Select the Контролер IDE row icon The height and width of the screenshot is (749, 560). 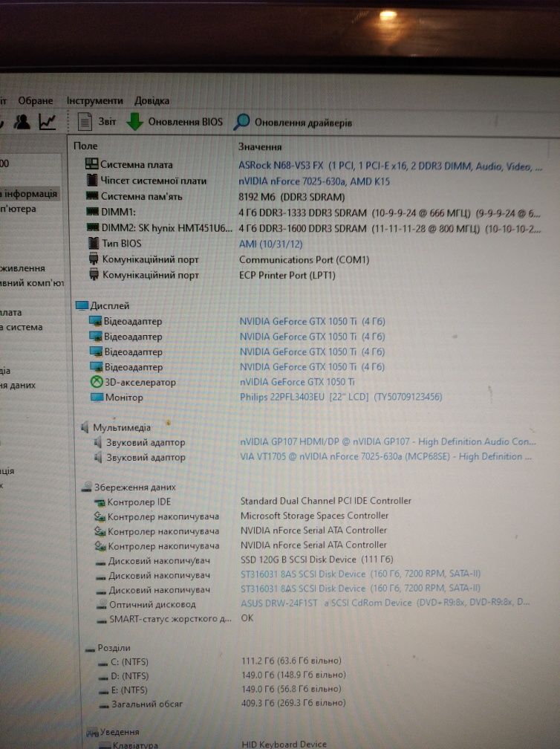pos(100,502)
